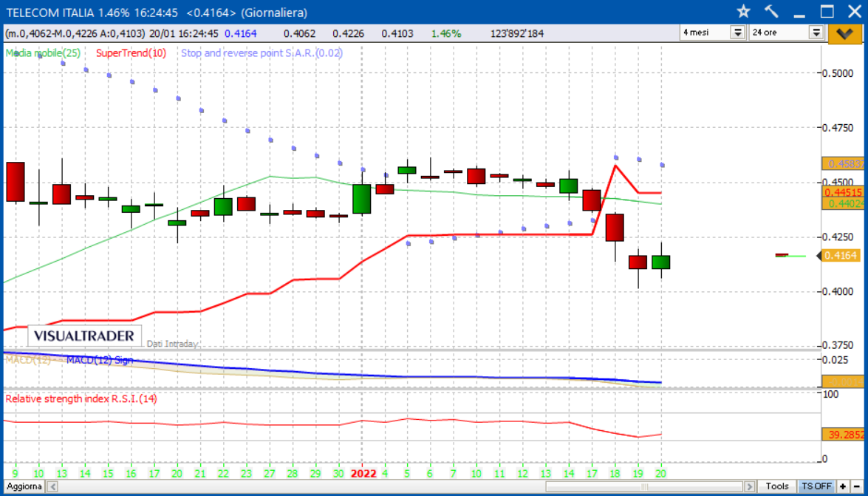Click the 2022 year marker on the date axis
The width and height of the screenshot is (868, 496).
(363, 473)
